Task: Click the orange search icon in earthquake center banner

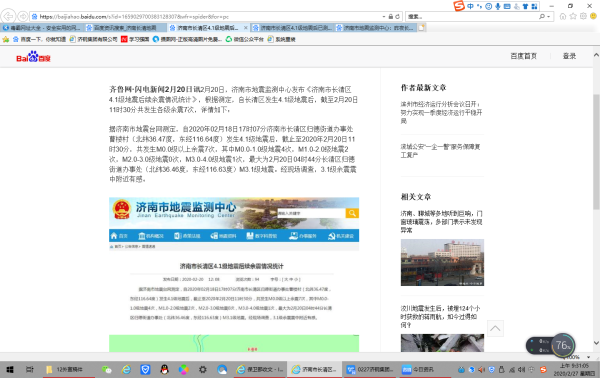Action: (352, 213)
